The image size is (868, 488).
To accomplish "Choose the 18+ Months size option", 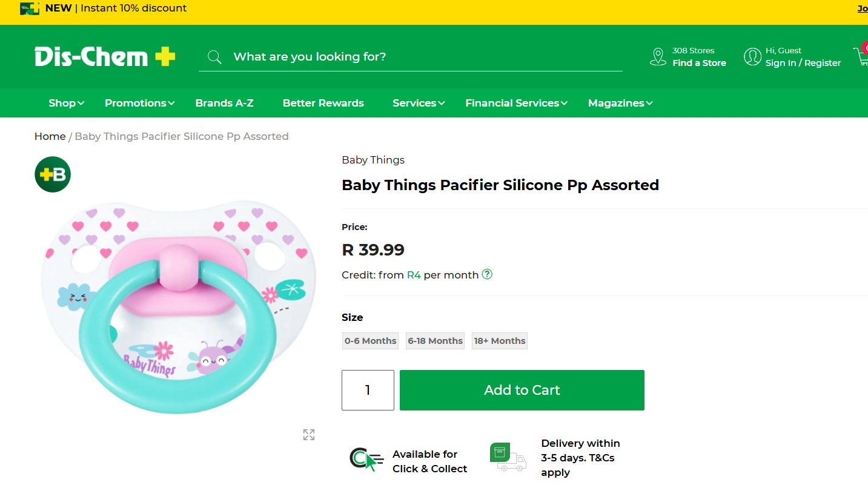I will (500, 341).
